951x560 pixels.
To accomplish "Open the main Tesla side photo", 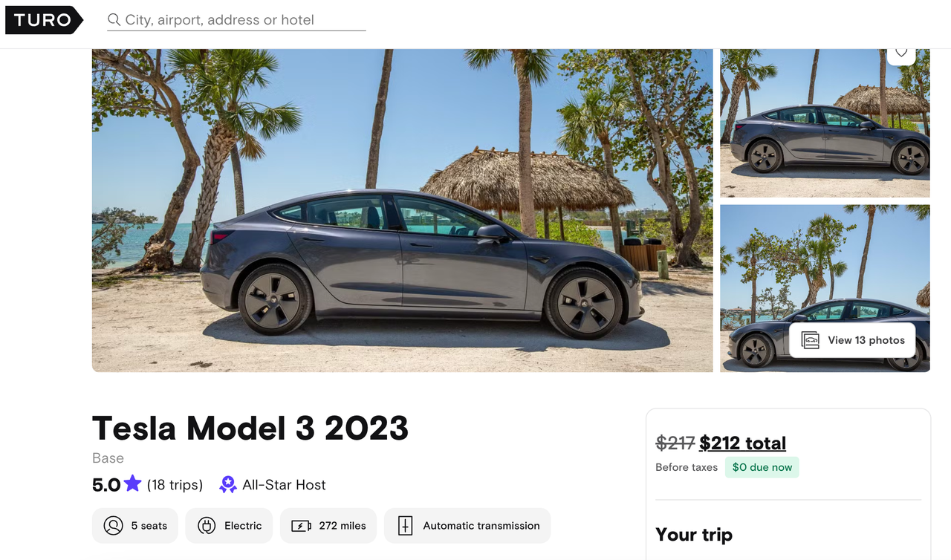I will point(402,210).
